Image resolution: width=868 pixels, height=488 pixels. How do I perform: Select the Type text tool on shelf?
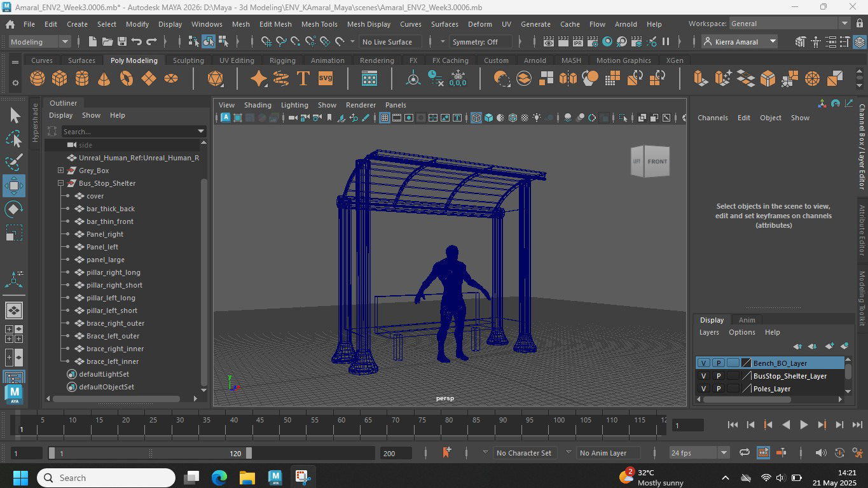click(303, 78)
